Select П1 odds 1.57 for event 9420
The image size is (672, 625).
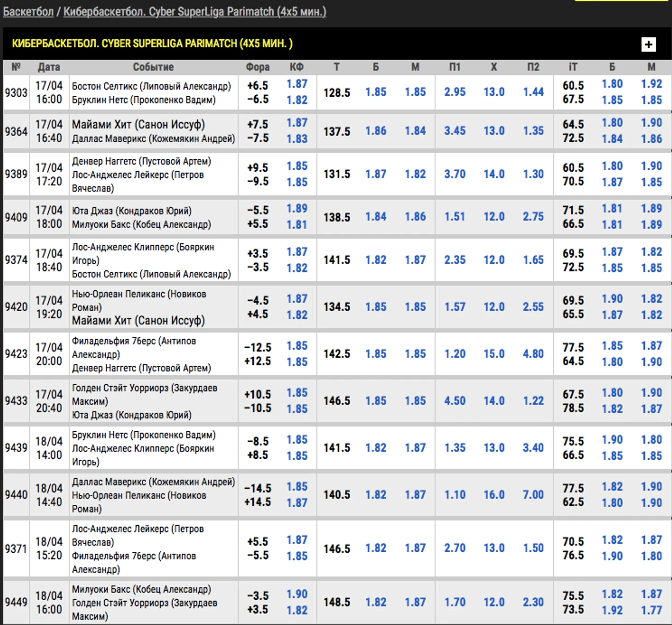455,307
